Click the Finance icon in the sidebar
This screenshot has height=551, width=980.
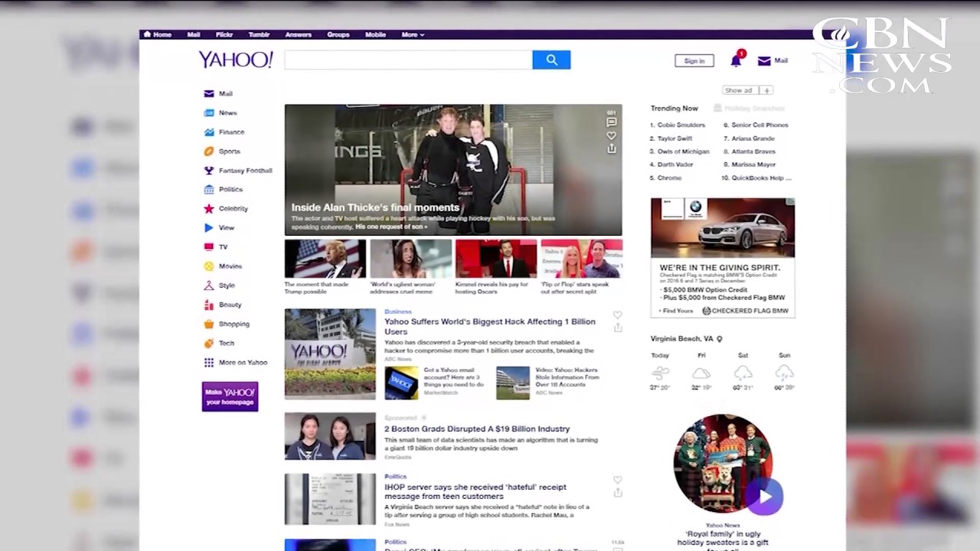click(209, 132)
